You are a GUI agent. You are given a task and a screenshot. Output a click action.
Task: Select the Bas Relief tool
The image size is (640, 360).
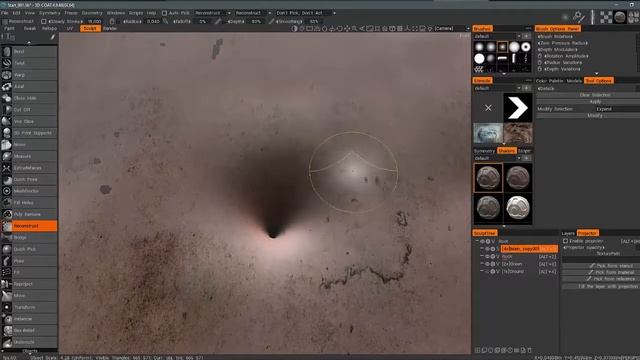click(x=29, y=331)
